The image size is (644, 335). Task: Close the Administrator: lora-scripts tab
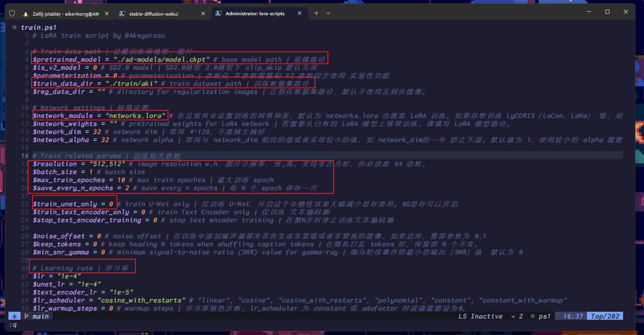tap(299, 14)
